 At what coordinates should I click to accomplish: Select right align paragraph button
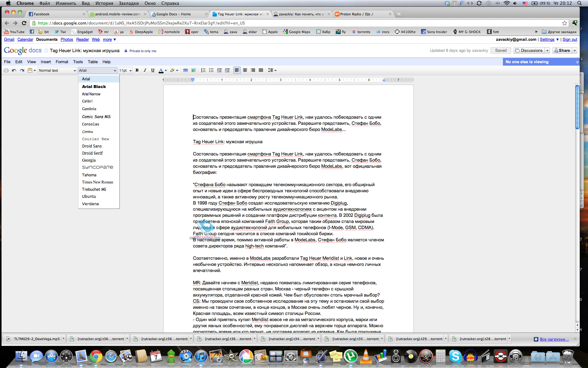[253, 70]
